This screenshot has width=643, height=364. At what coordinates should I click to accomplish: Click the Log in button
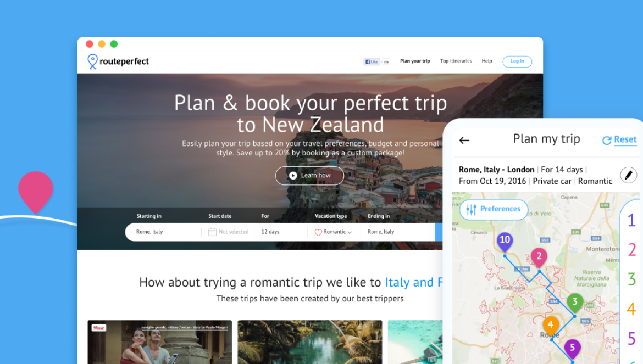pos(517,61)
